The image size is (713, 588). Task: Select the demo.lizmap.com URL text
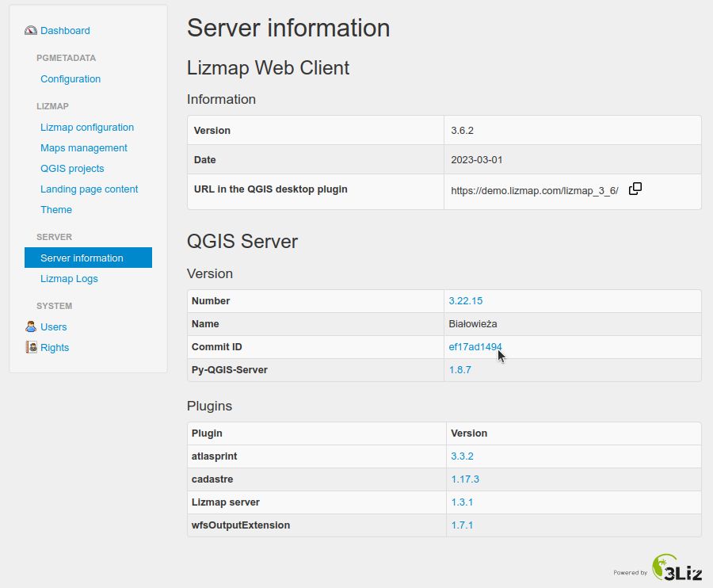534,191
